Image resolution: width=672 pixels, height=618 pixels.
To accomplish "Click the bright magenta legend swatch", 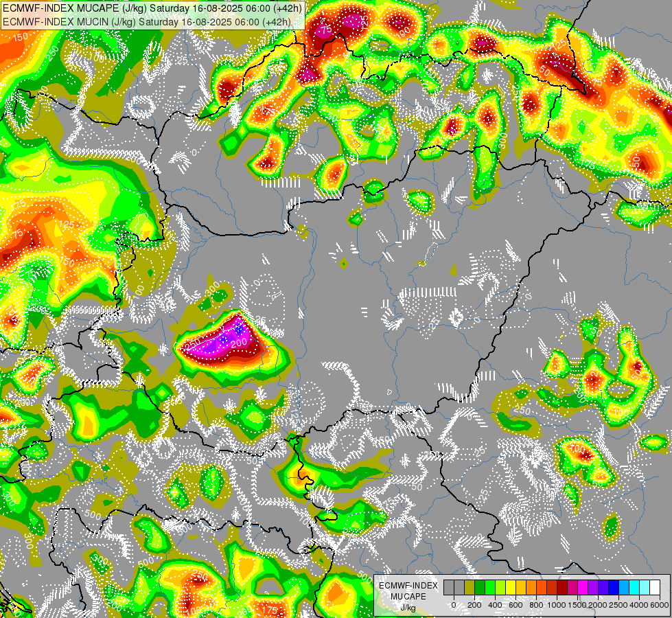I will coord(583,587).
